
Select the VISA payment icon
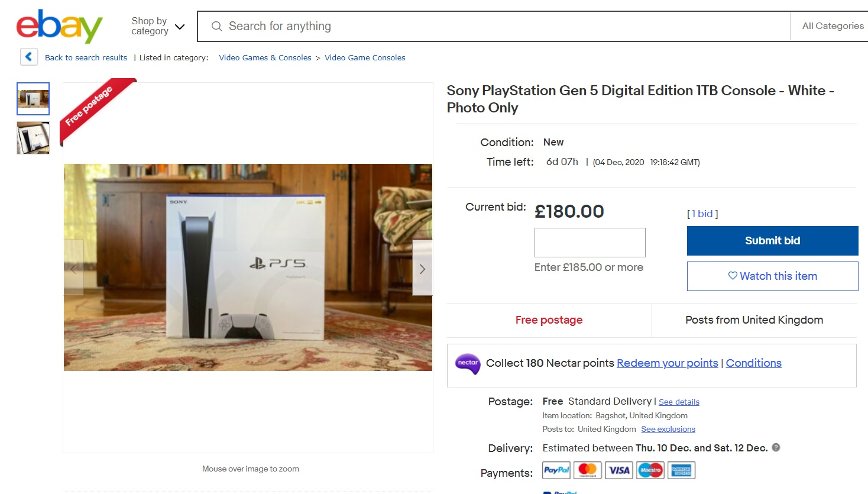pyautogui.click(x=618, y=470)
